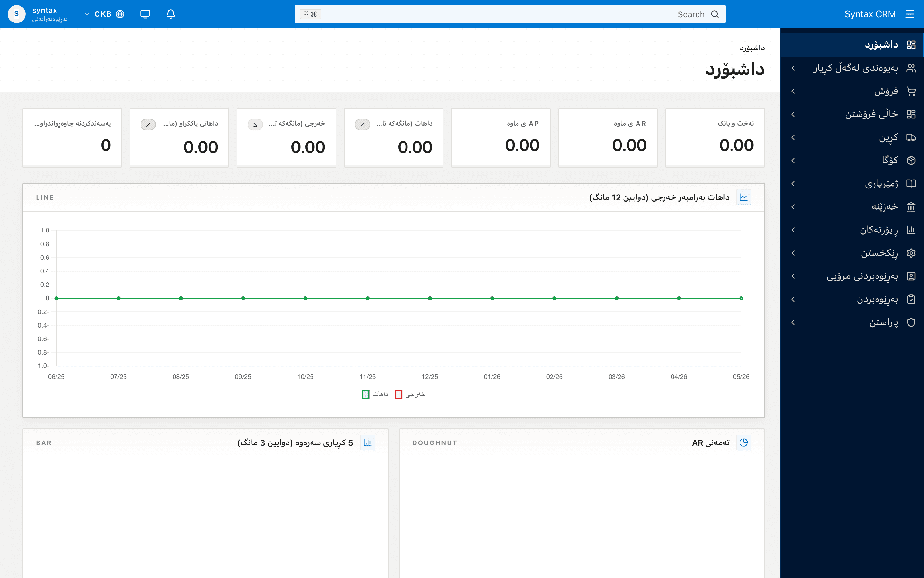Click the inventory box icon

coord(911,161)
